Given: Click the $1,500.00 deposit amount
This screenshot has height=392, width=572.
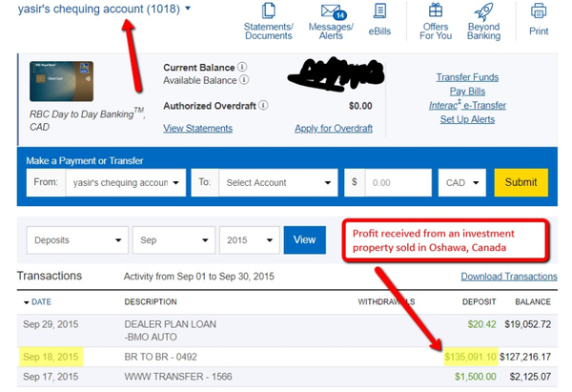Looking at the screenshot, I should [476, 377].
